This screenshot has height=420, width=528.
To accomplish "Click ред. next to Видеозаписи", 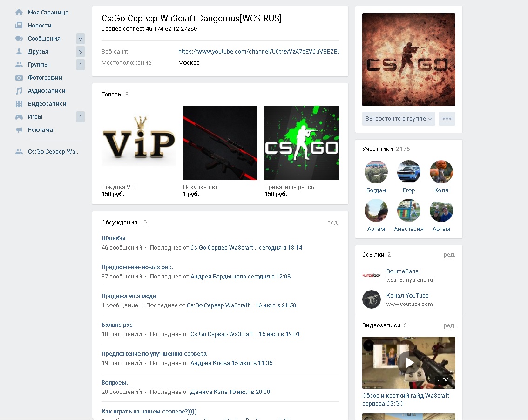I will 449,325.
